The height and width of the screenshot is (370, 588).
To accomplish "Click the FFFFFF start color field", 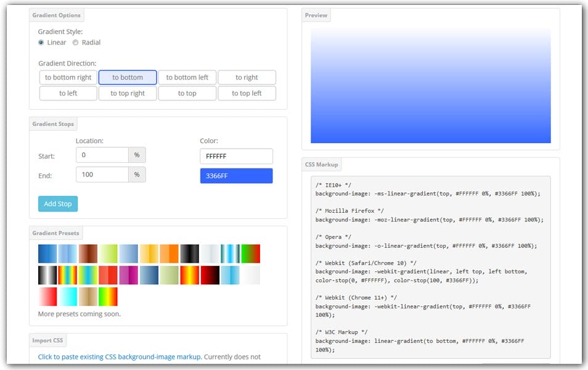I will pos(236,156).
